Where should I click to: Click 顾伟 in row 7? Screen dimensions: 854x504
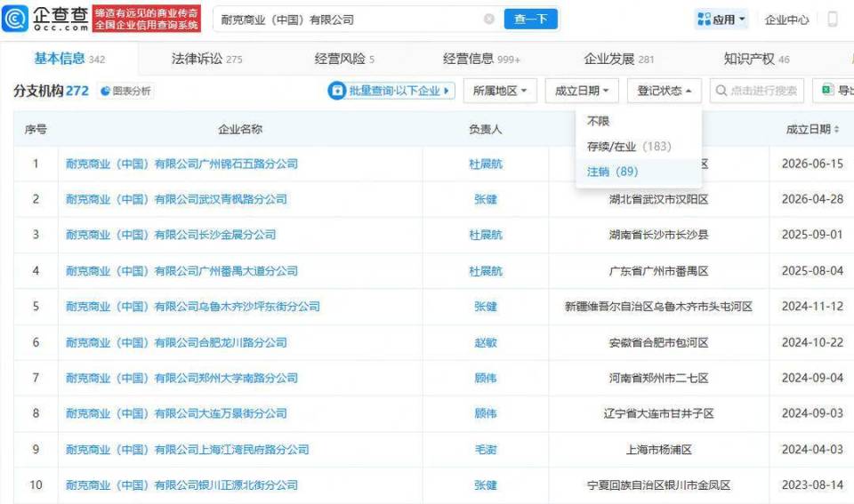(486, 378)
